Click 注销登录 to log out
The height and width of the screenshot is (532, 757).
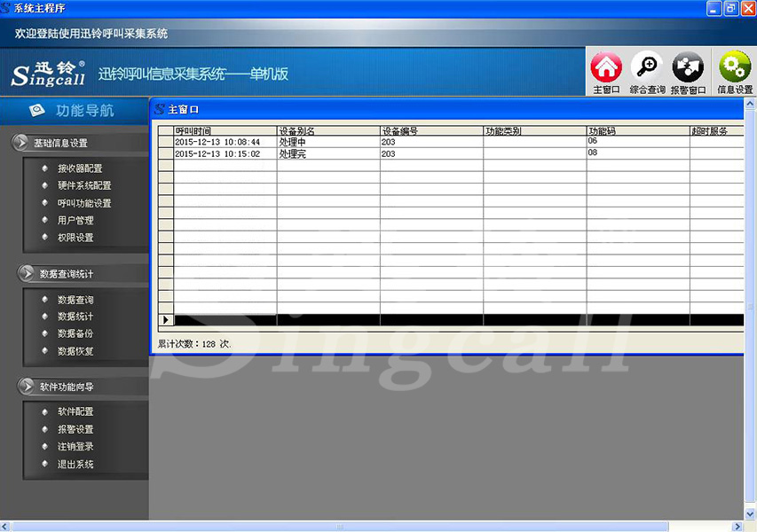click(x=75, y=447)
